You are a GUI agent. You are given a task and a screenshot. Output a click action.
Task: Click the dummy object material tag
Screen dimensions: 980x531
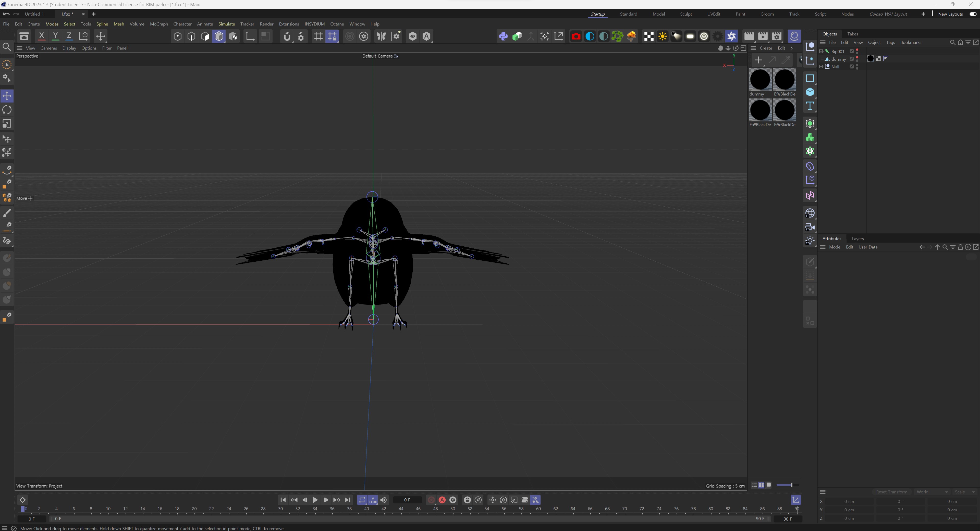(870, 59)
